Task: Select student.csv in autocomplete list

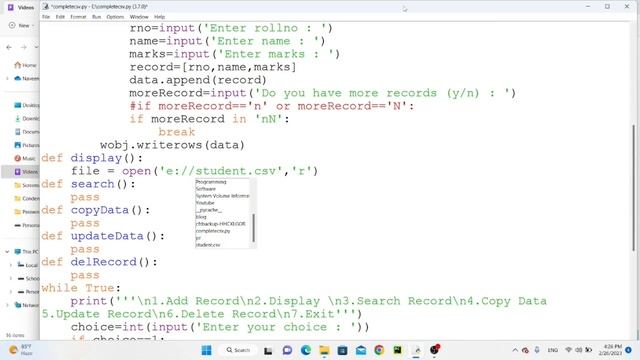Action: point(208,245)
